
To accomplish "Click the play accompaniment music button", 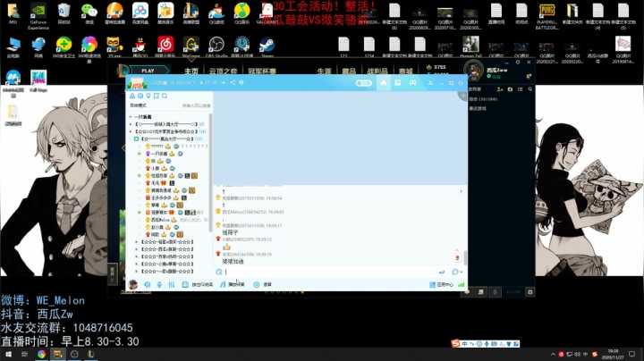I will coord(232,284).
